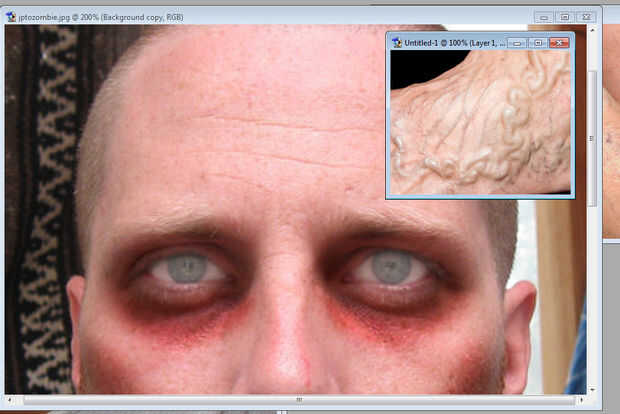Click the vertical scrollbar thumb of jptozombie.jpg
The height and width of the screenshot is (414, 620).
tap(592, 138)
